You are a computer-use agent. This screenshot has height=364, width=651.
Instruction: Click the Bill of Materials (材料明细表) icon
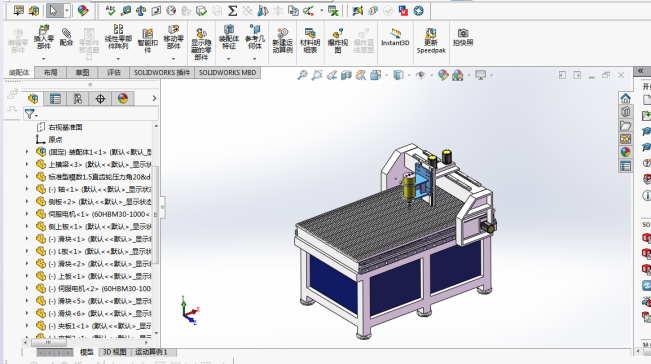(310, 40)
